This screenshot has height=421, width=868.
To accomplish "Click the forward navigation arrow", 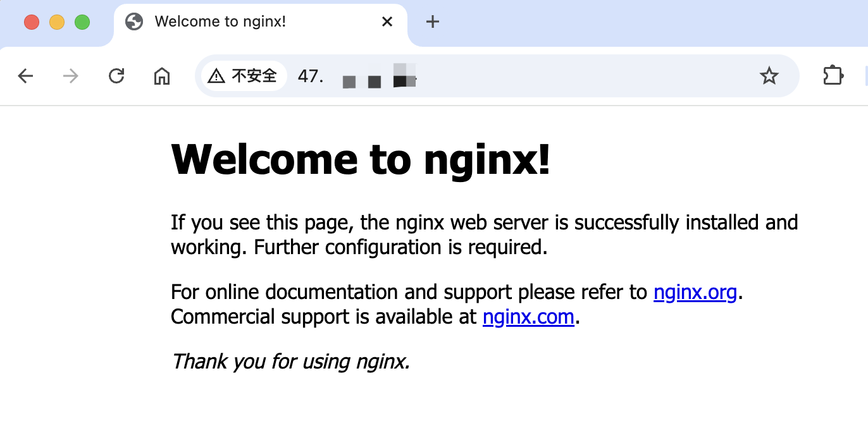I will 71,76.
